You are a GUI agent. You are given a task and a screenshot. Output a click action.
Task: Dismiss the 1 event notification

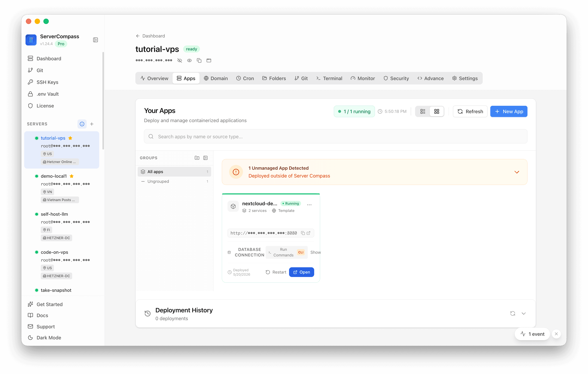pos(556,334)
